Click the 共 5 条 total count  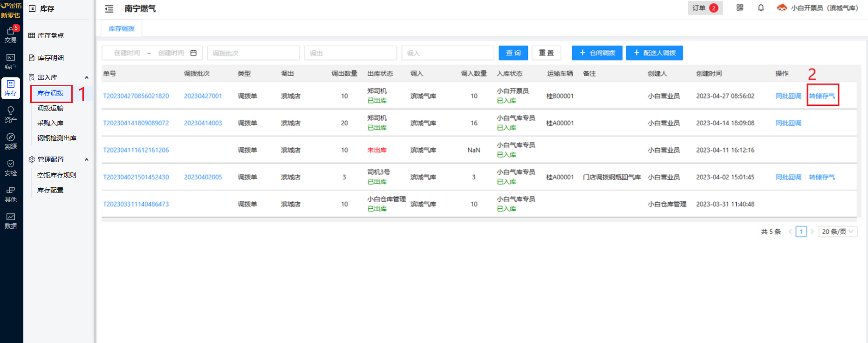[771, 232]
